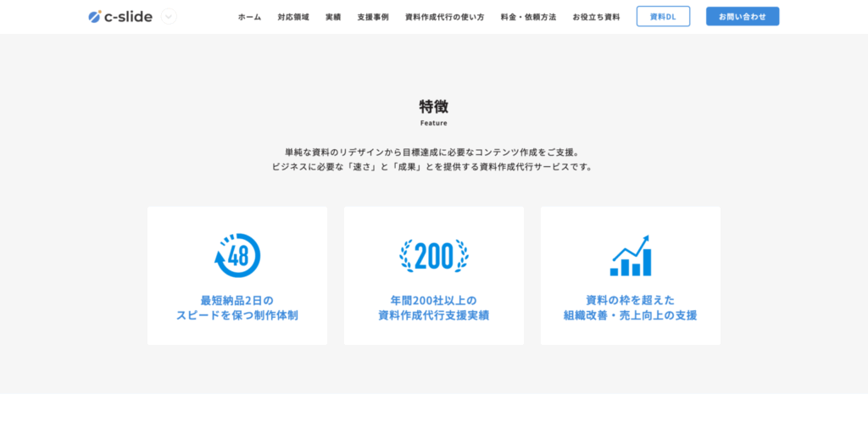Click 資料作成代行の使い方 in the header
The image size is (868, 428).
click(x=444, y=17)
